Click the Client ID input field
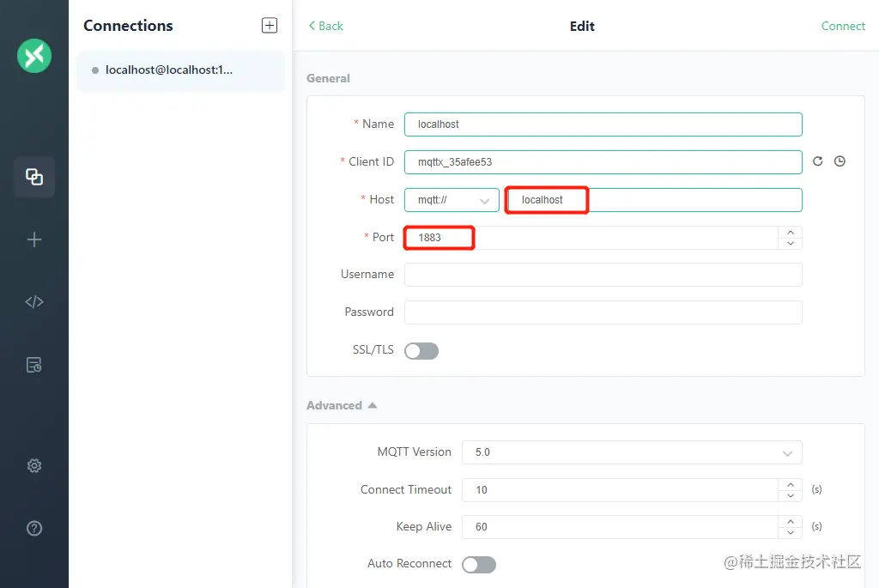Image resolution: width=879 pixels, height=588 pixels. click(x=603, y=162)
